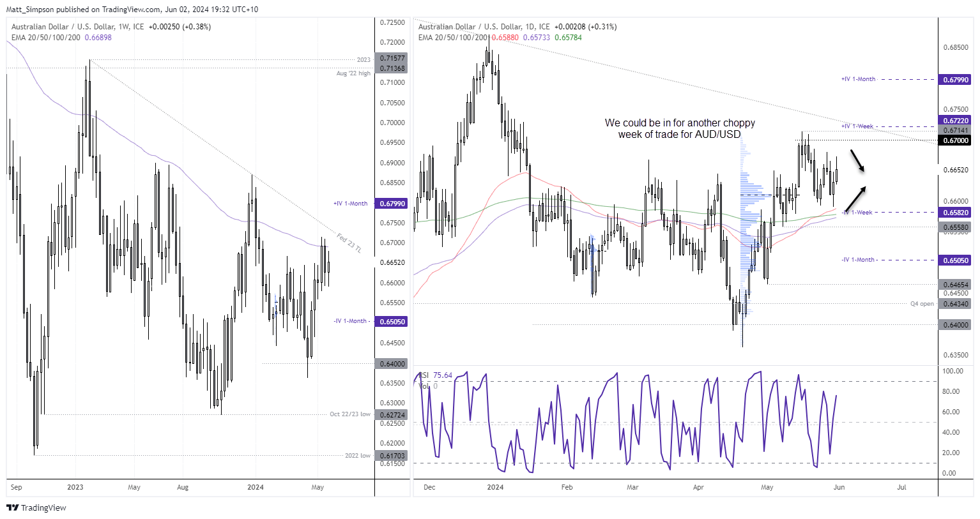Click the 'Fed 23 TL' trendline label

(x=349, y=243)
